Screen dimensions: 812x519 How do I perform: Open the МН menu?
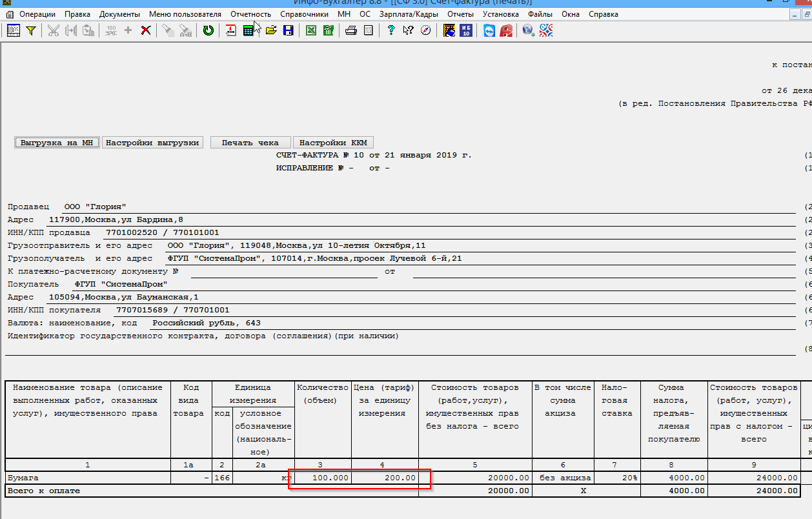point(344,14)
